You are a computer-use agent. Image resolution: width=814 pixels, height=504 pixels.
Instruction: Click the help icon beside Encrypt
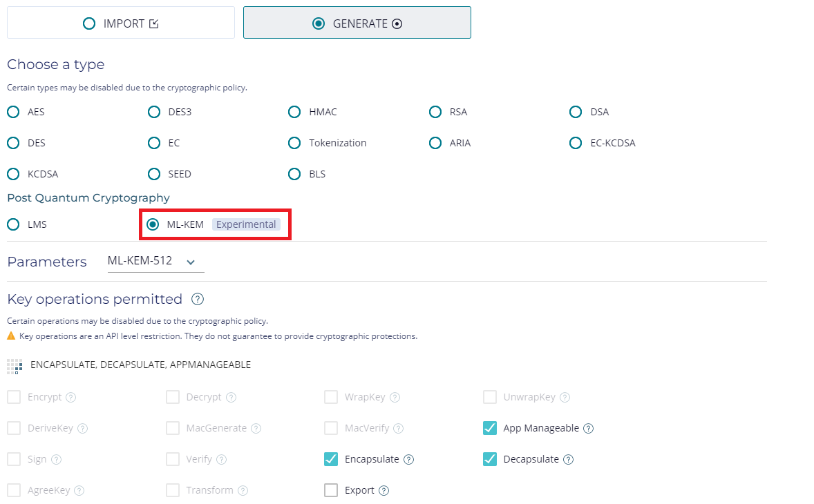point(70,397)
